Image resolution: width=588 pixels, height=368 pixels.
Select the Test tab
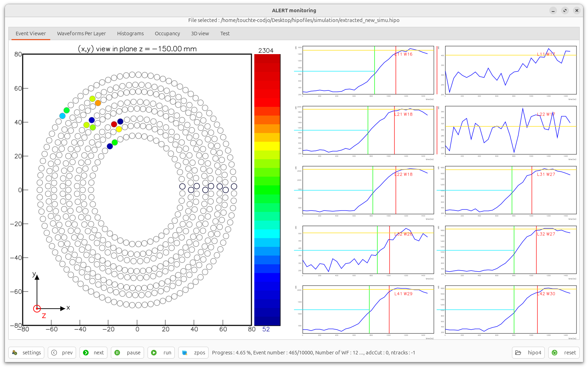[225, 34]
